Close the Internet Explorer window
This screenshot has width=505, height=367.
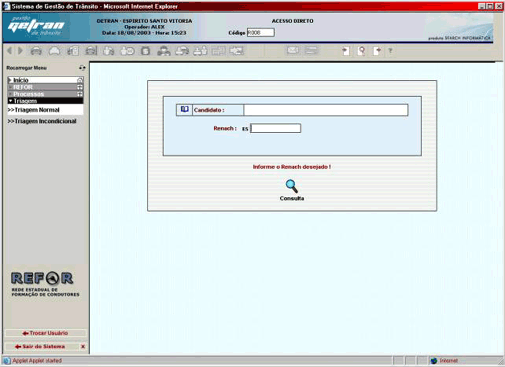(x=498, y=6)
